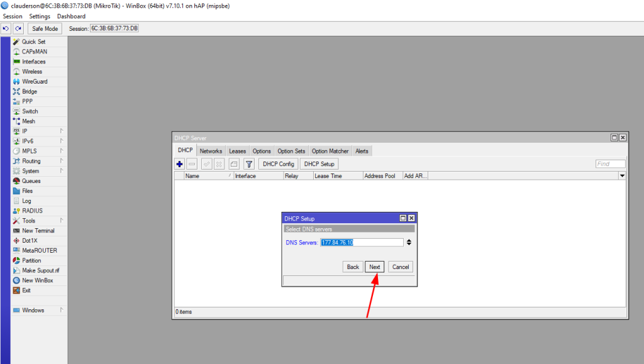
Task: Click Next in DHCP Setup dialog
Action: 375,267
